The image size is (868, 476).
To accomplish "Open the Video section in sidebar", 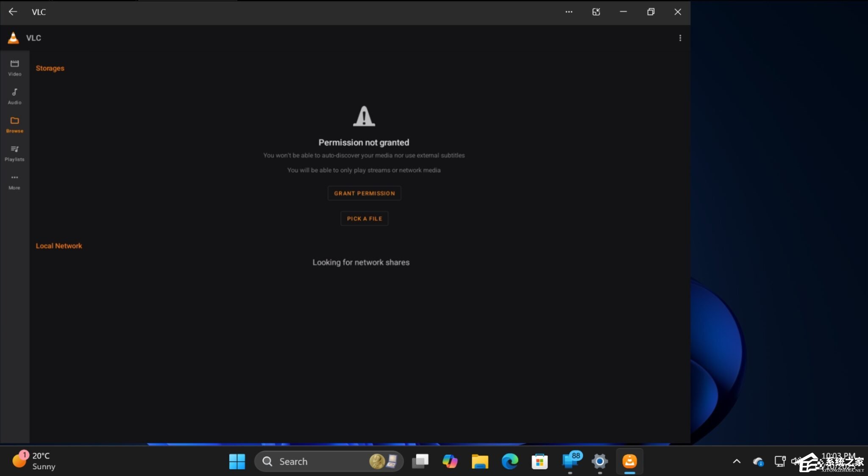I will click(x=14, y=67).
